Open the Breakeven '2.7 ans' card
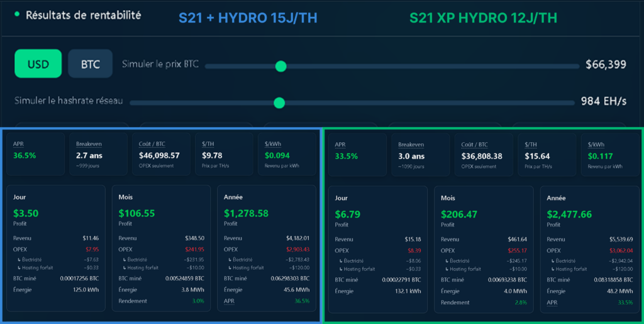Viewport: 644px width, 324px height. pyautogui.click(x=98, y=154)
